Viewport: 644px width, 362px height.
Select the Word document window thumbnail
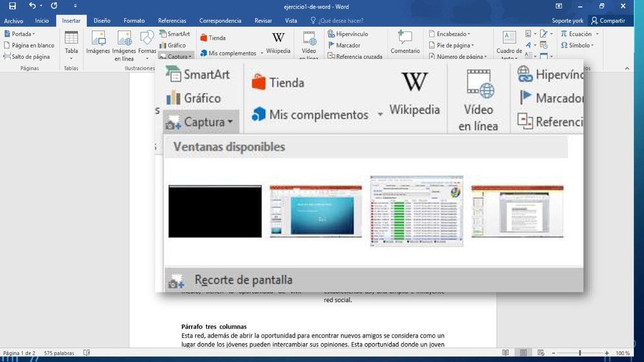point(518,211)
